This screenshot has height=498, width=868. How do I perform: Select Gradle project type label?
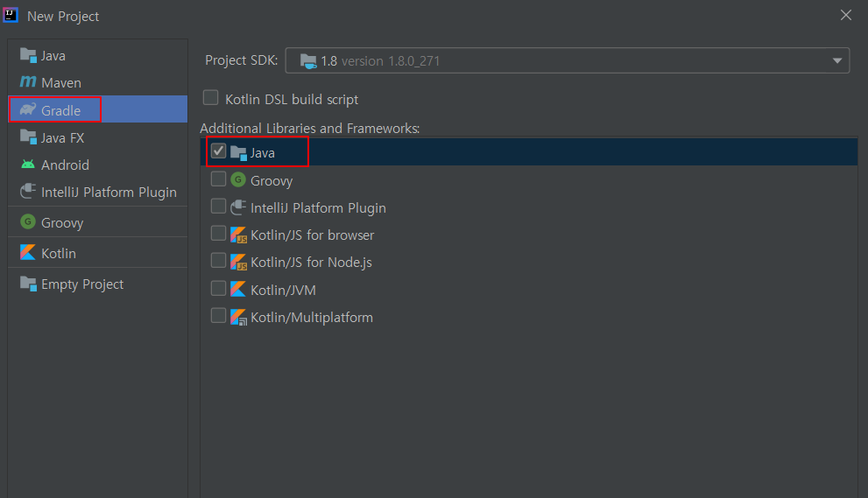point(61,110)
